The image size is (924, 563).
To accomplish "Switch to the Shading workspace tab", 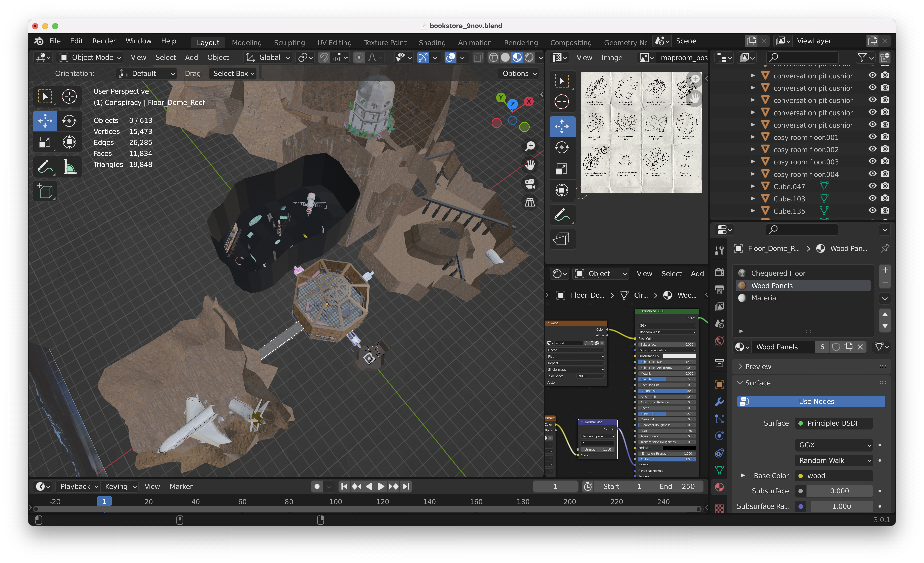I will (432, 42).
